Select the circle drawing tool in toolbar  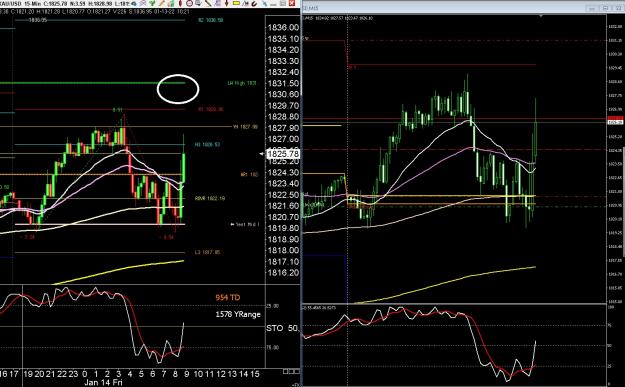coord(189,3)
